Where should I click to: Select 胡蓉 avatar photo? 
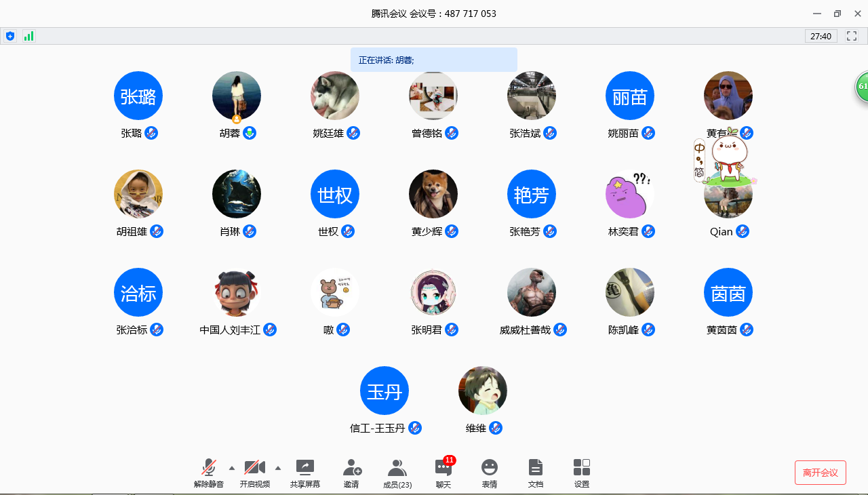click(237, 96)
